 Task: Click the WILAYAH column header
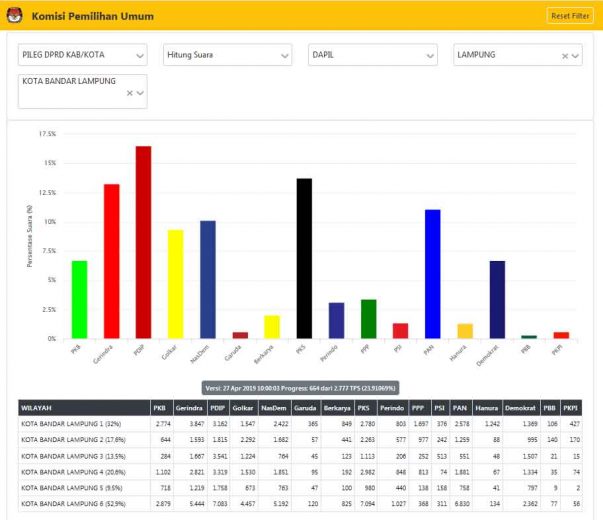pyautogui.click(x=37, y=408)
